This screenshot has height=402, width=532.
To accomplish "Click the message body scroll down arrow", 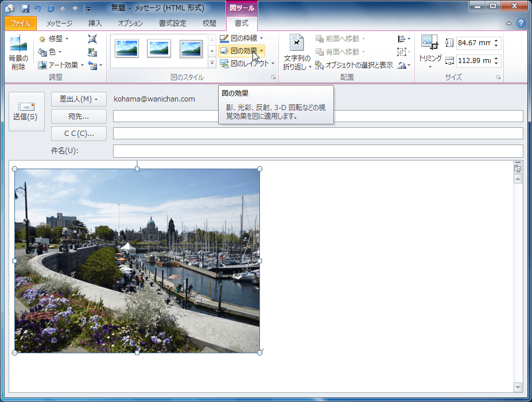I will 518,387.
